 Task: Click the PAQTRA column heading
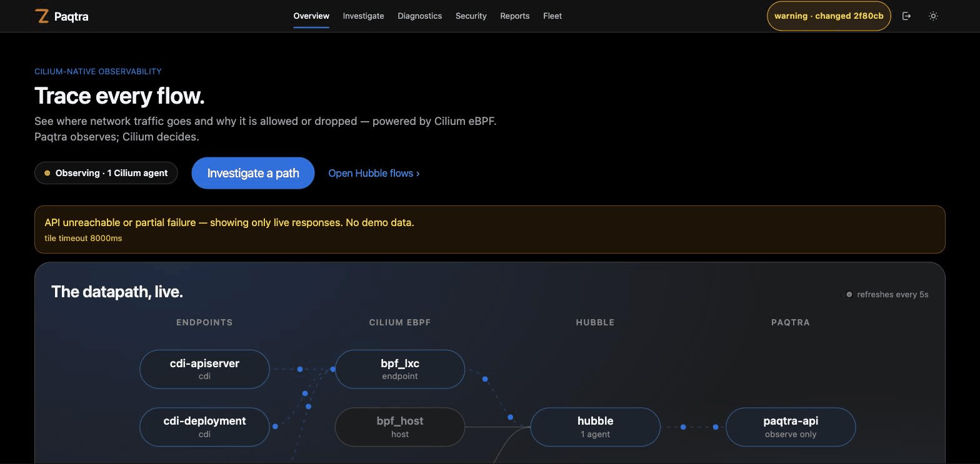pos(791,322)
